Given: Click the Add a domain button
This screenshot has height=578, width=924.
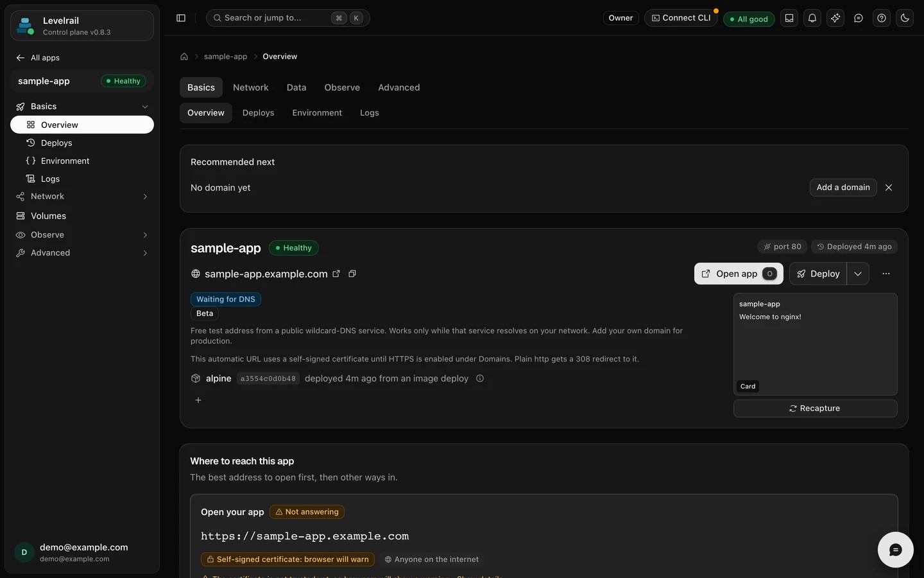Looking at the screenshot, I should (x=843, y=188).
